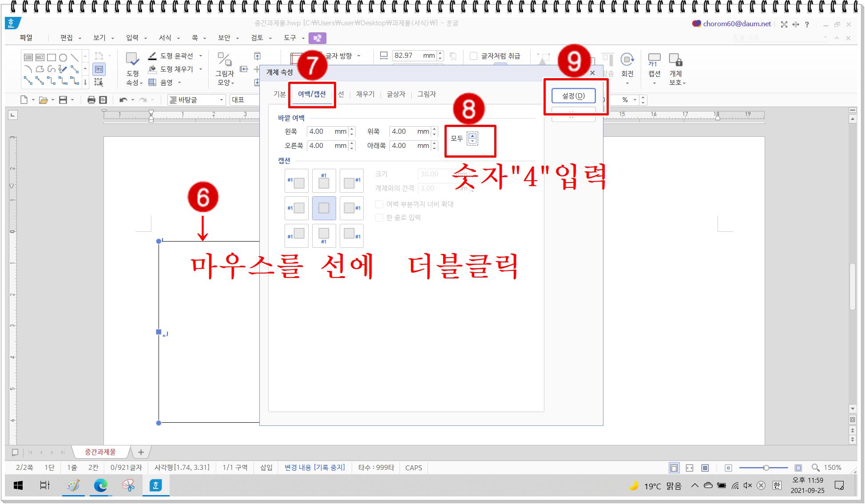Click the Windows Start button
Image resolution: width=865 pixels, height=504 pixels.
point(18,485)
